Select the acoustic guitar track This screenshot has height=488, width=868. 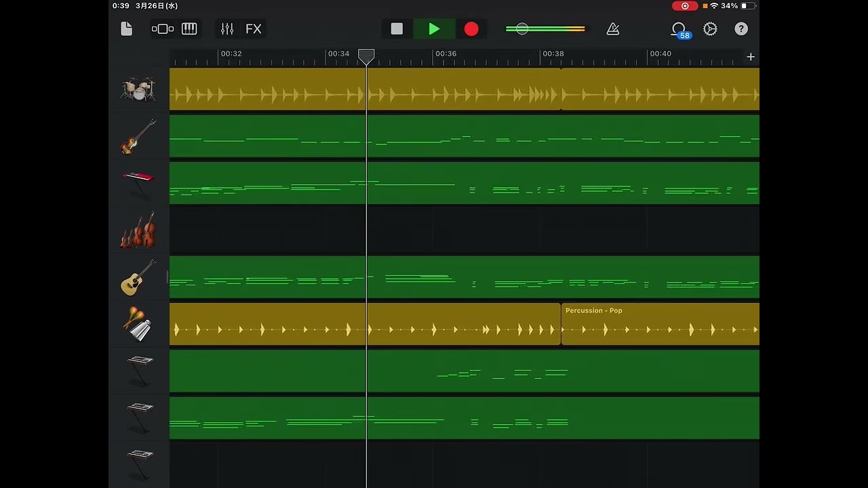click(139, 277)
